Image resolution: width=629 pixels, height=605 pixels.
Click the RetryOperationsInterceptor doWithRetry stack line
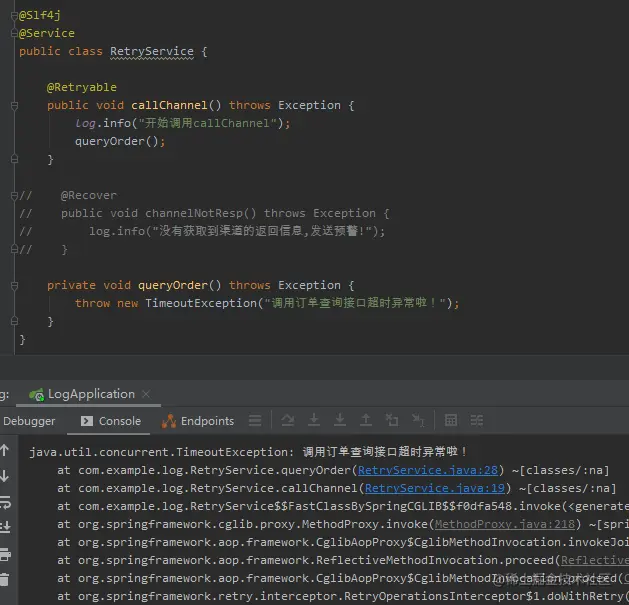coord(343,597)
